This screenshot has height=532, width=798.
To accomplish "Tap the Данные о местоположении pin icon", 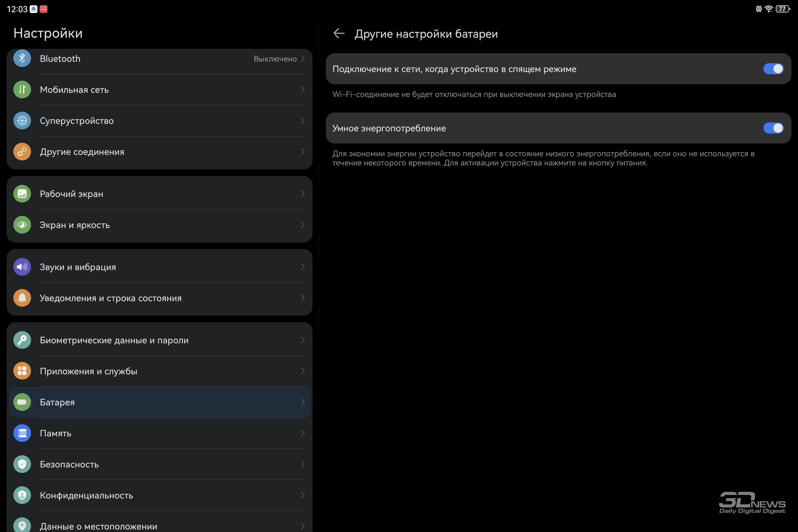I will (22, 525).
